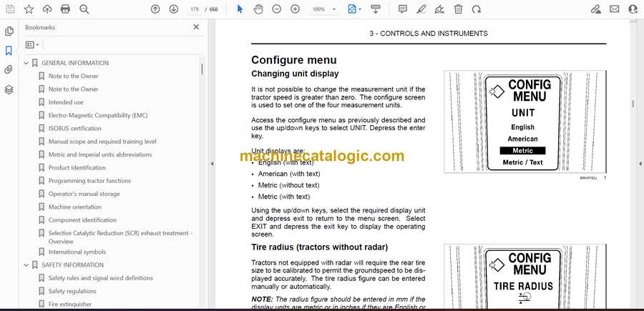Click the delete trash icon
The image size is (644, 311).
pyautogui.click(x=459, y=9)
